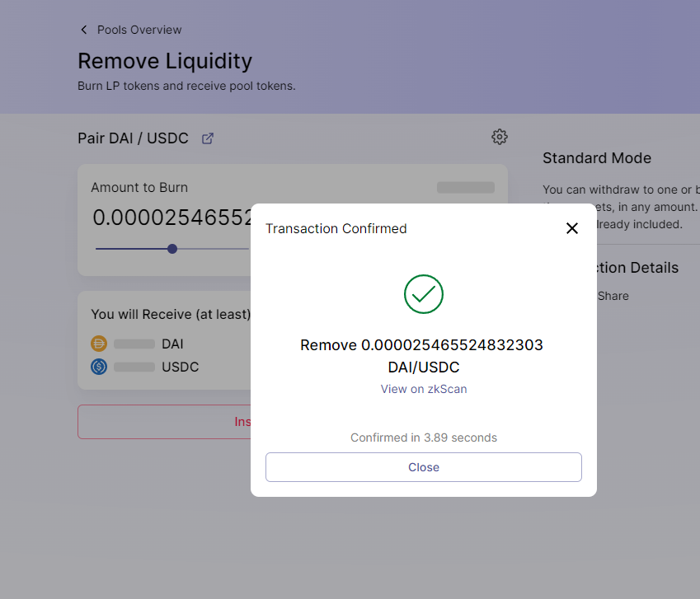Click the 'Transaction Confirmed' title
The width and height of the screenshot is (700, 599).
(336, 228)
